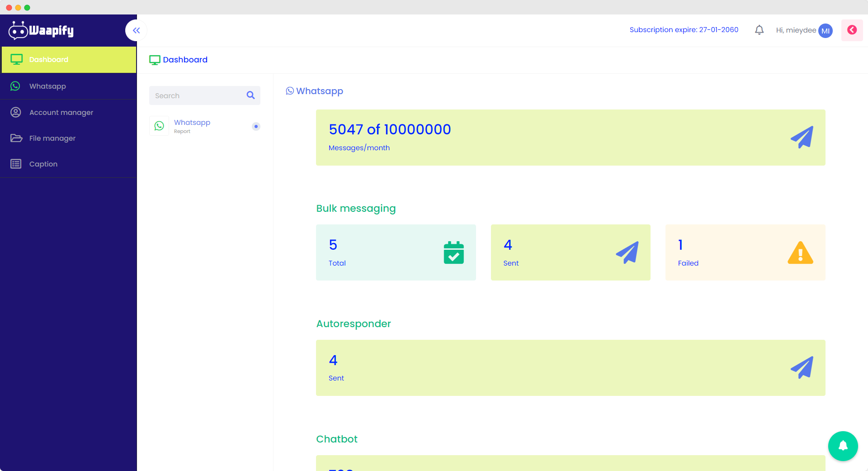Collapse the sidebar with the double chevron
The image size is (868, 471).
coord(136,30)
